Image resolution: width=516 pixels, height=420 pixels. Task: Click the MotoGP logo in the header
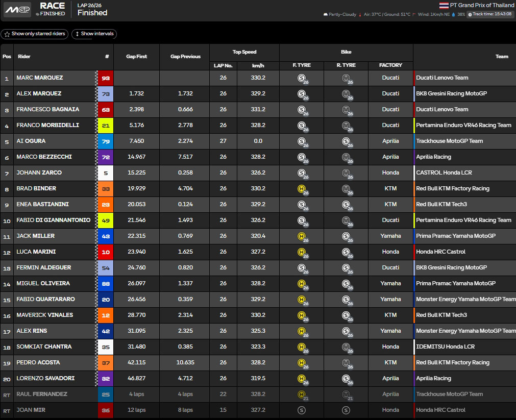(x=17, y=10)
